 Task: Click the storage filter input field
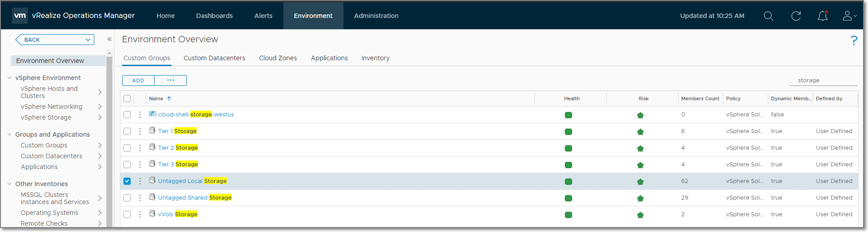click(x=824, y=80)
